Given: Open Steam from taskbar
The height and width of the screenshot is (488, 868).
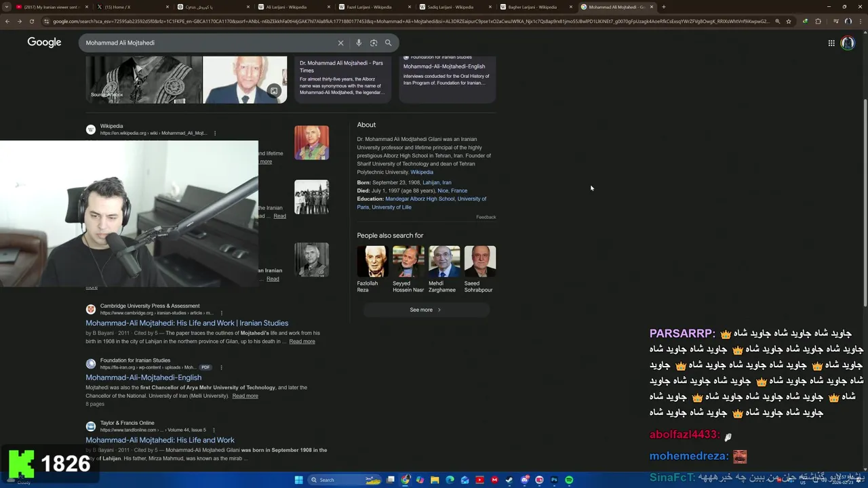Looking at the screenshot, I should [x=509, y=480].
